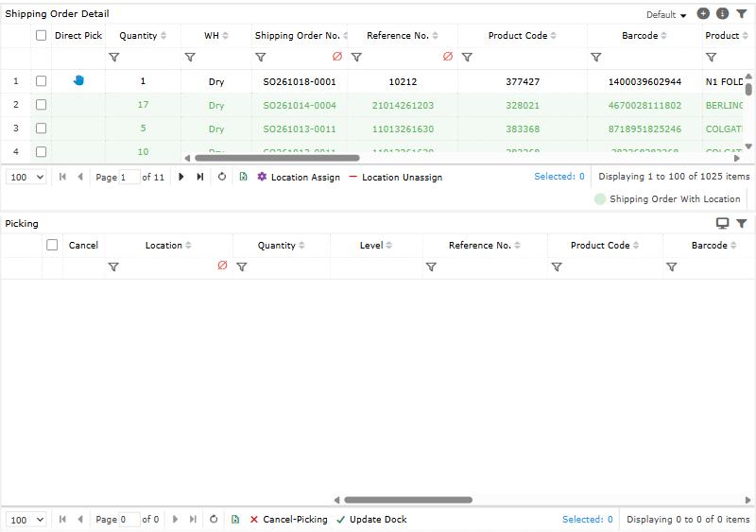Click the Direct Pick column header
This screenshot has height=532, width=756.
click(x=78, y=35)
